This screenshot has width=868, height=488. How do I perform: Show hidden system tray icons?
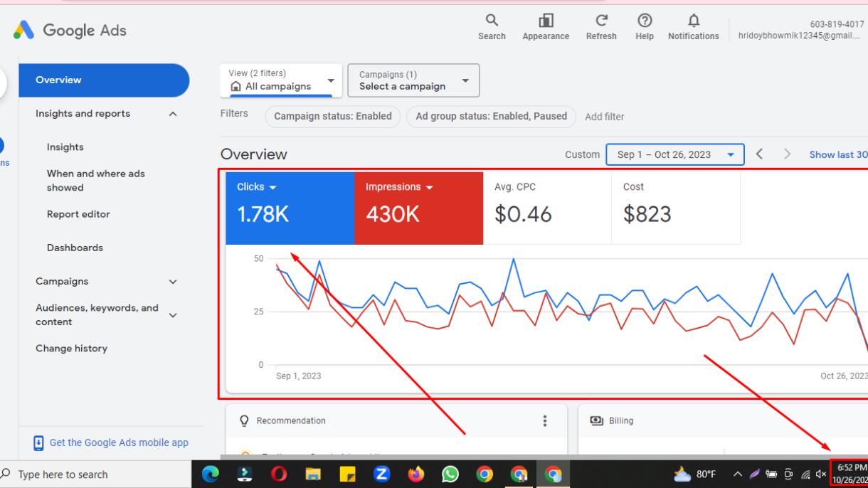pos(737,474)
